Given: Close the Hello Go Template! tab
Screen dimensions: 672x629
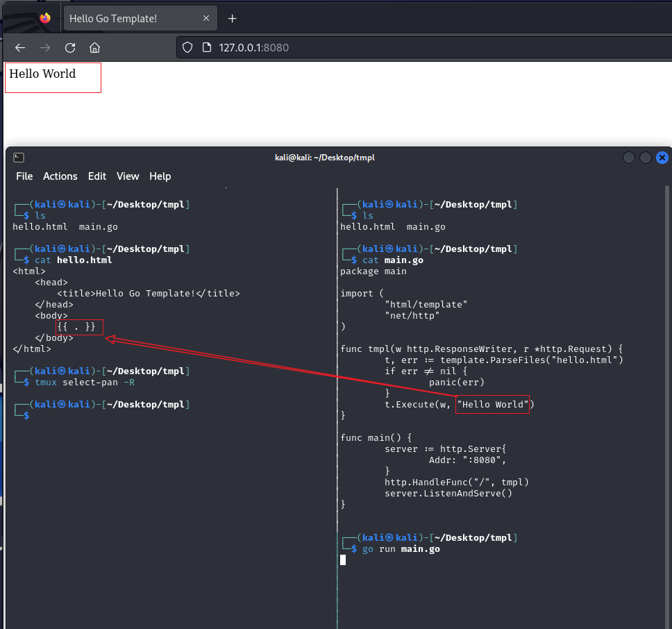Looking at the screenshot, I should point(205,19).
